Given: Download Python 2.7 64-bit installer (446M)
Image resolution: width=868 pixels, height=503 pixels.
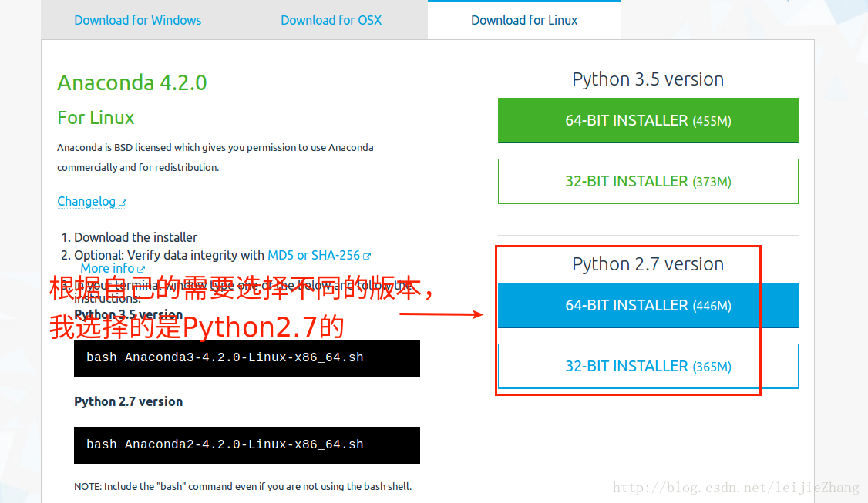Looking at the screenshot, I should click(648, 306).
